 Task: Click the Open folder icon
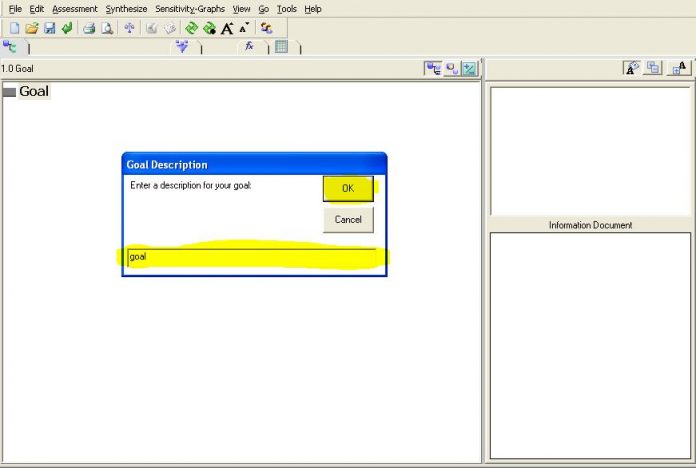(x=31, y=28)
